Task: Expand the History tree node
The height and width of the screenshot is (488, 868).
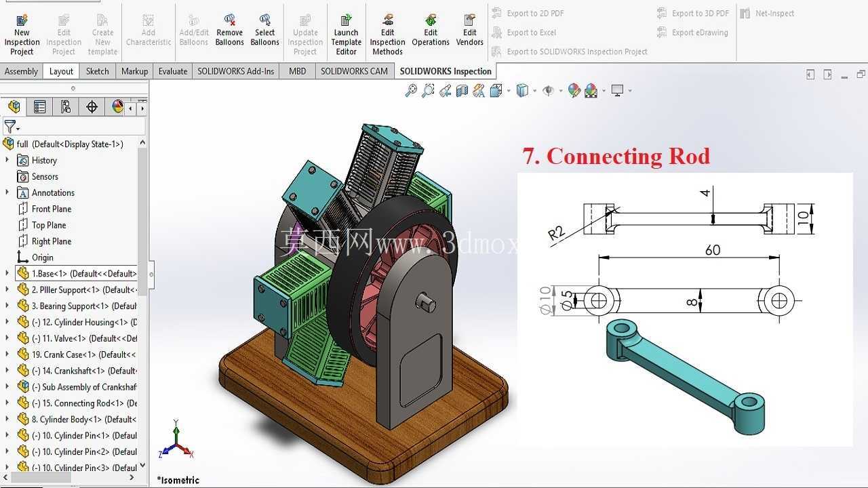Action: (7, 160)
